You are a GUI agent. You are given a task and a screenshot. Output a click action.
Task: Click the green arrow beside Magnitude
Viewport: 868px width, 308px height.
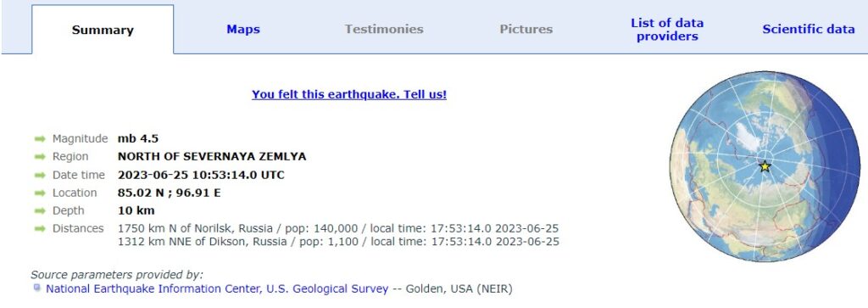click(39, 139)
